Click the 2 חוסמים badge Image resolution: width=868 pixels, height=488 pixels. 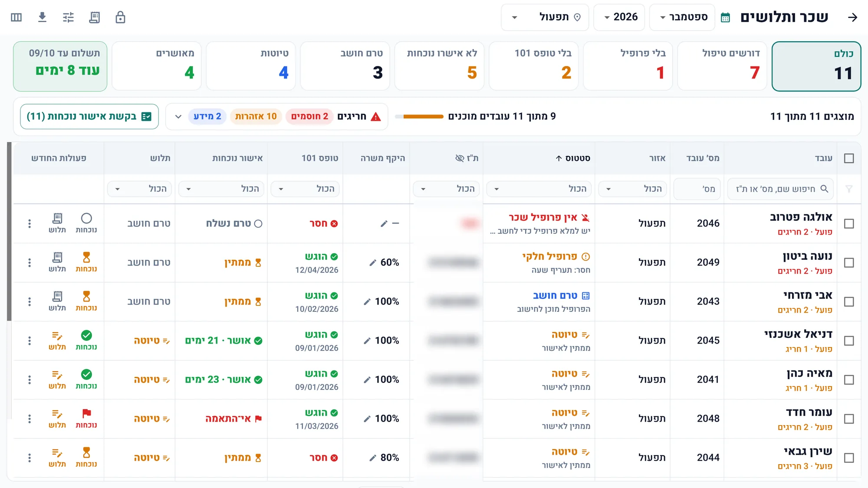(x=309, y=116)
